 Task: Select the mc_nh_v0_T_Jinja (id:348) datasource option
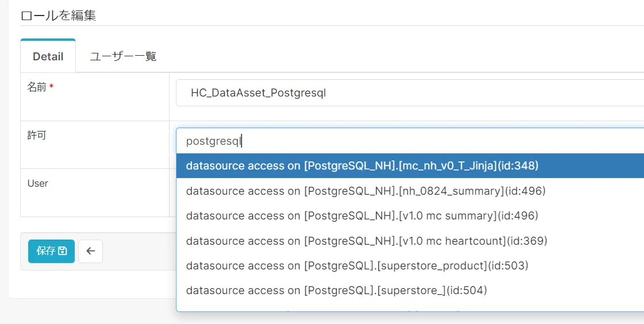(362, 166)
